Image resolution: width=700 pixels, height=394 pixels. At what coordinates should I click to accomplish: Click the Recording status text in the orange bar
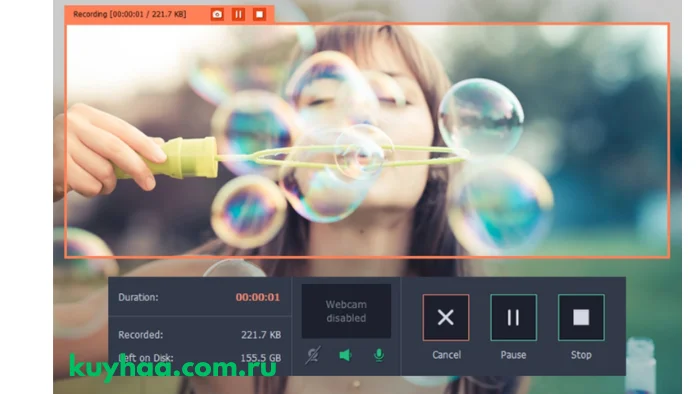point(129,14)
